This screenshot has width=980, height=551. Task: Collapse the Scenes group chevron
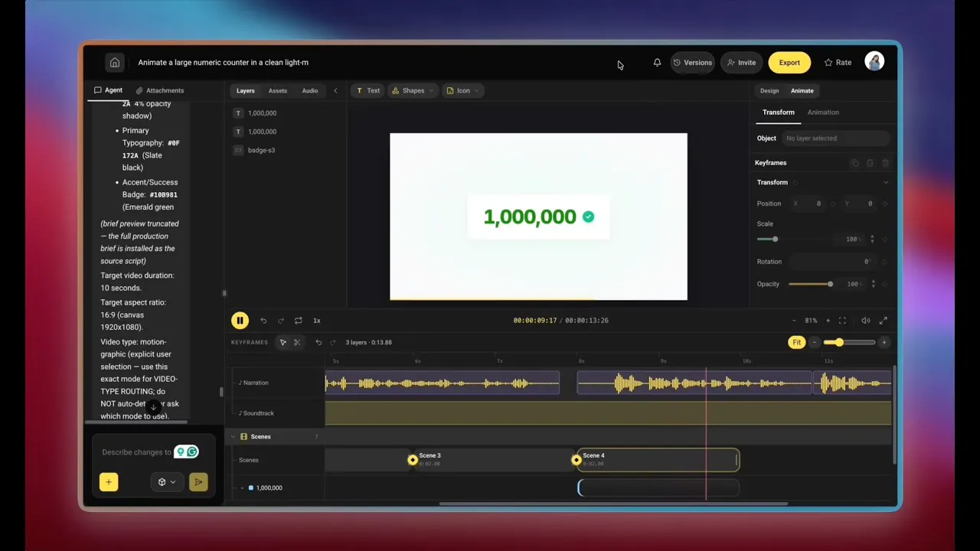(x=234, y=436)
